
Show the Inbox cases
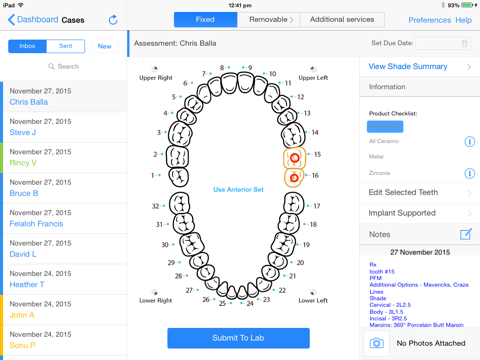click(27, 46)
